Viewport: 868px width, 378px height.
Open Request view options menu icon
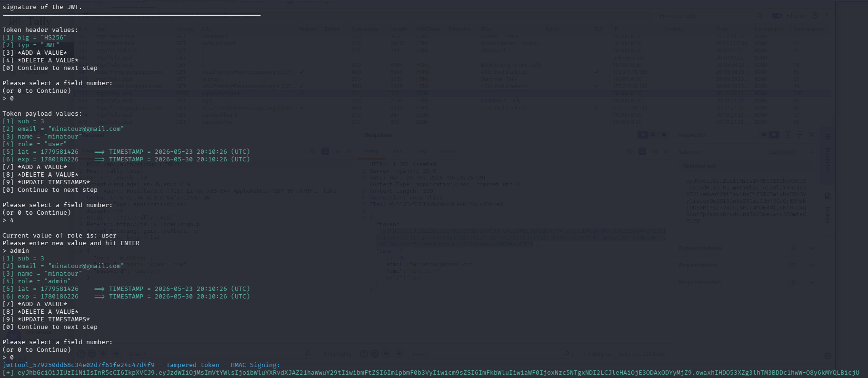point(349,151)
